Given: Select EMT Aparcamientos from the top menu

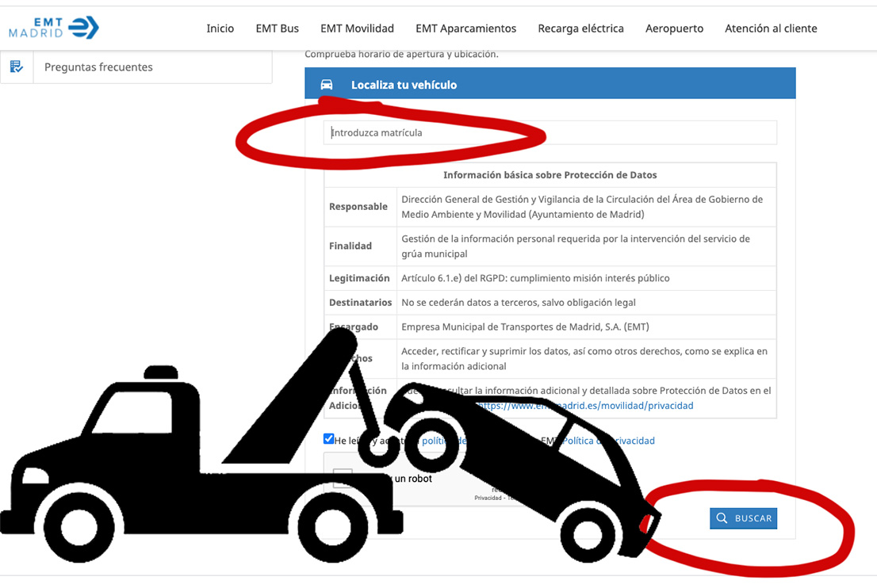Looking at the screenshot, I should pyautogui.click(x=465, y=29).
